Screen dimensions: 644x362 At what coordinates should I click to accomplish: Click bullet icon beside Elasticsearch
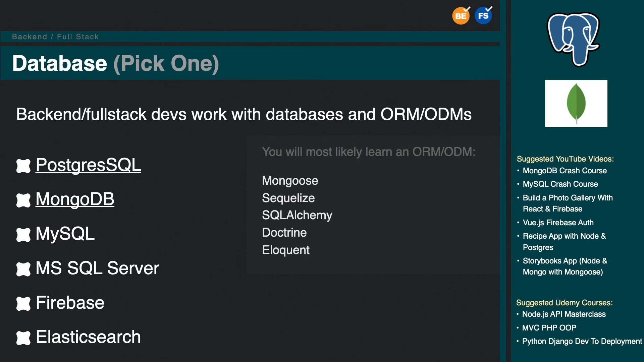click(x=23, y=338)
